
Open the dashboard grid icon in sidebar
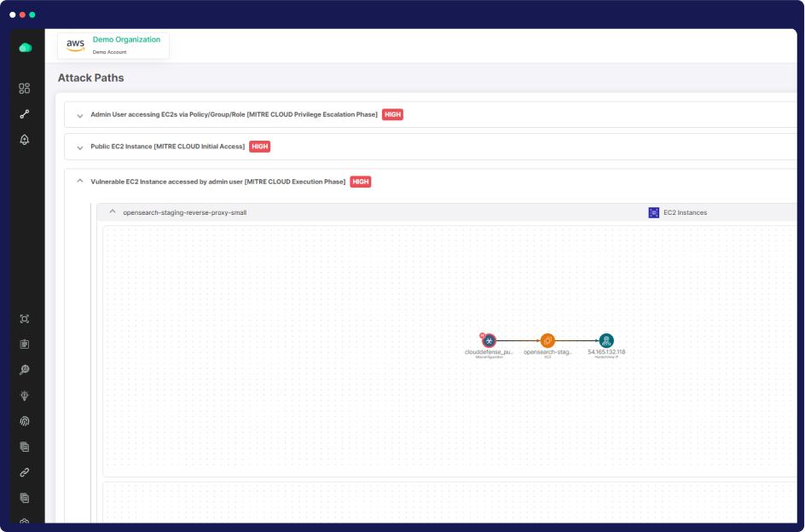[x=25, y=89]
